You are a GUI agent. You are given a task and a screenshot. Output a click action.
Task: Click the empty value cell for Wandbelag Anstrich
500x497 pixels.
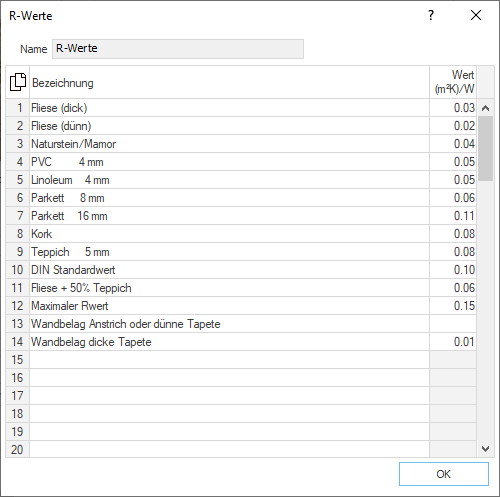point(453,324)
